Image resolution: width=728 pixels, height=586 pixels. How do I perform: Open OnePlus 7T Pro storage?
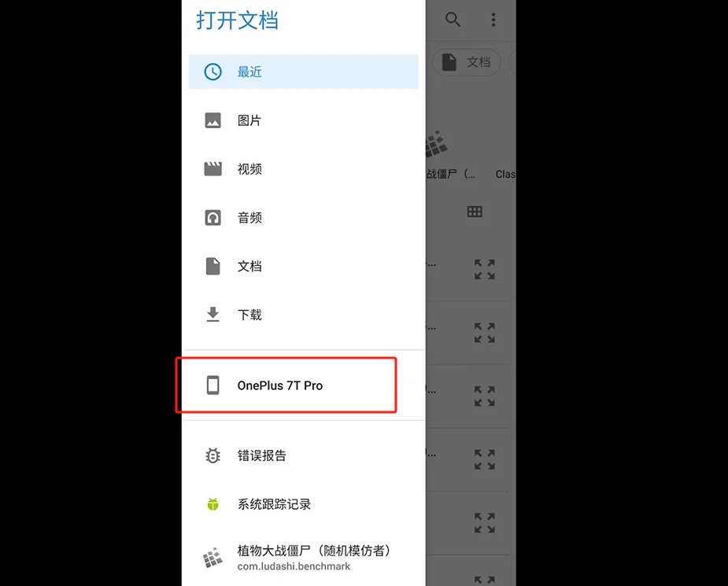[x=303, y=385]
